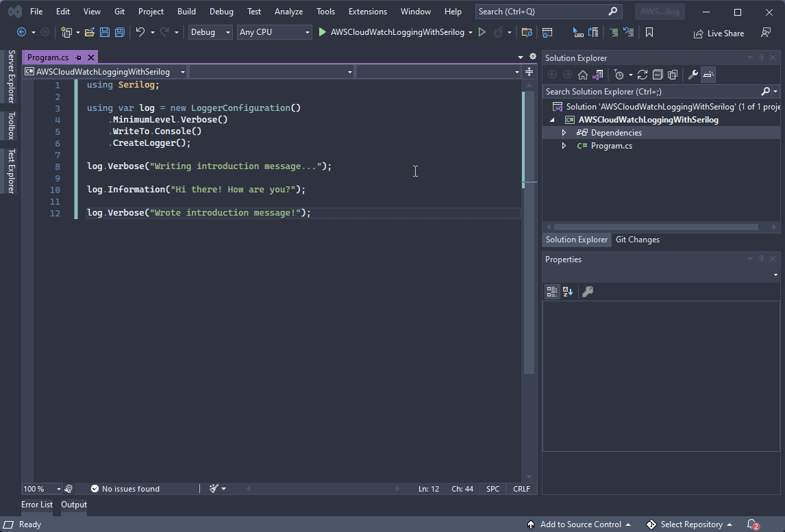Expand the Dependencies tree node

click(564, 133)
